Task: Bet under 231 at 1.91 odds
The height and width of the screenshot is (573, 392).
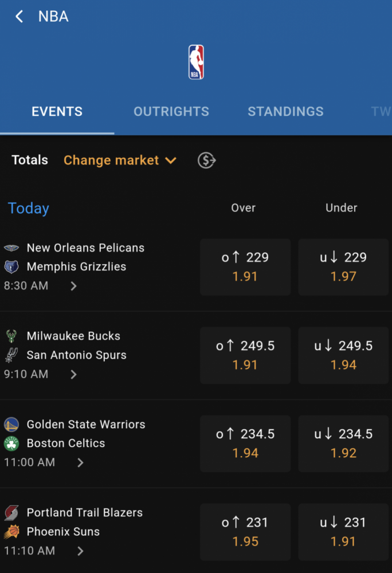Action: point(343,532)
